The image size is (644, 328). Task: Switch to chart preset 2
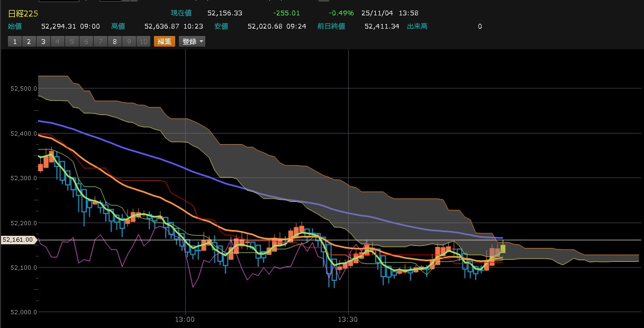tap(29, 41)
